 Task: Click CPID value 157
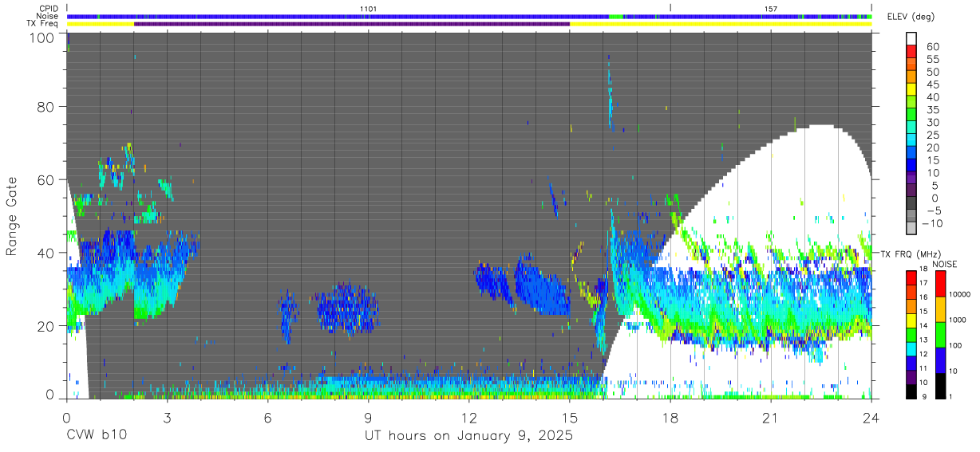point(771,9)
